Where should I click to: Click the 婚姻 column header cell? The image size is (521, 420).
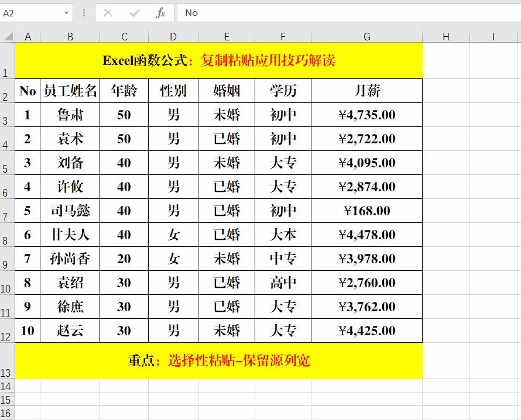[227, 91]
